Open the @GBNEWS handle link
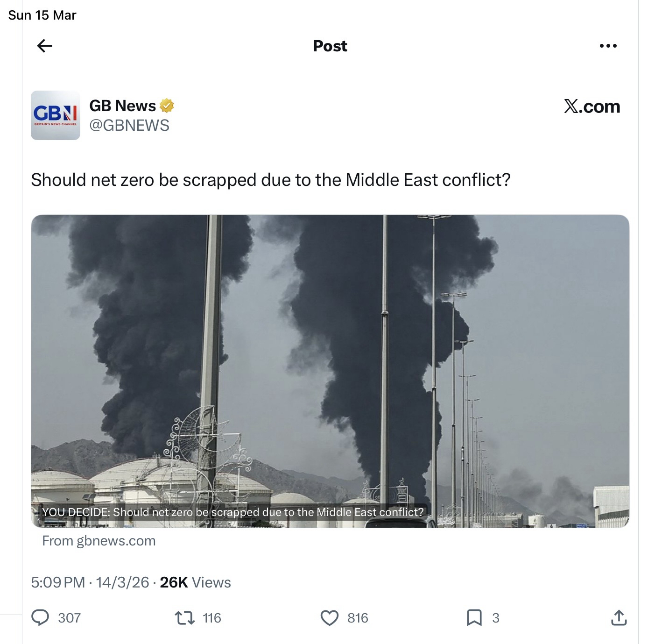The width and height of the screenshot is (662, 644). 129,126
